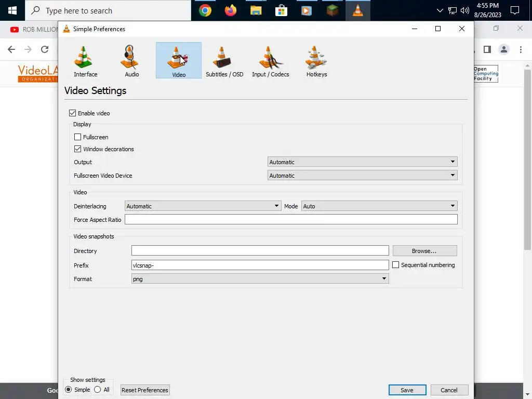Image resolution: width=532 pixels, height=399 pixels.
Task: Click the Browse... button
Action: click(x=425, y=251)
